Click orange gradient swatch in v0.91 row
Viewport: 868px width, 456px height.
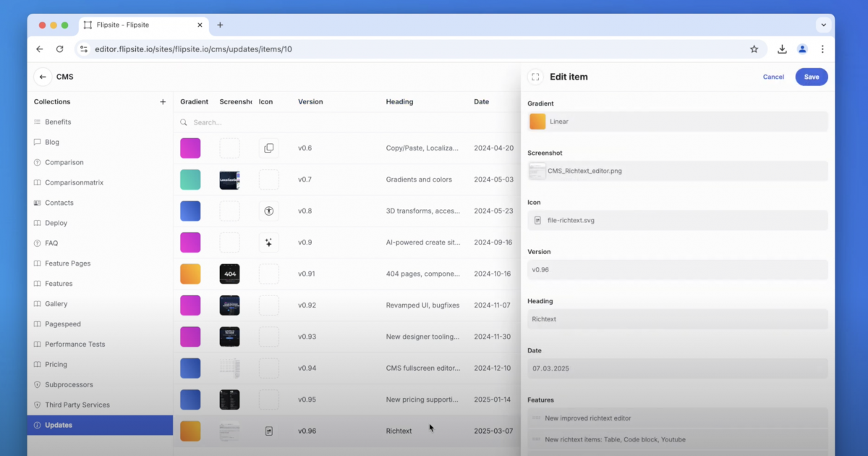pyautogui.click(x=190, y=274)
